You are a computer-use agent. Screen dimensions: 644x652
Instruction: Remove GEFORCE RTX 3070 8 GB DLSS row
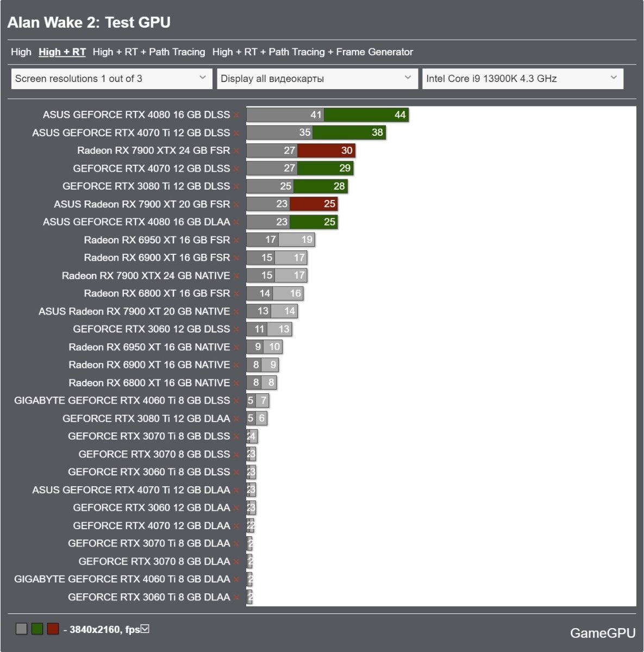coord(237,454)
